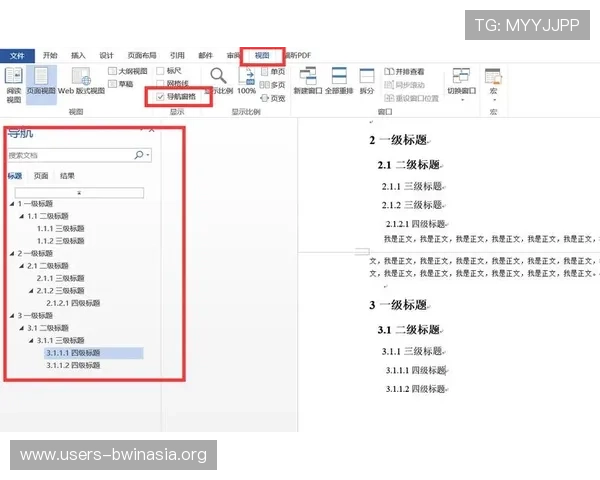Switch to the 开始 Home tab
Viewport: 600px width, 480px height.
point(50,56)
